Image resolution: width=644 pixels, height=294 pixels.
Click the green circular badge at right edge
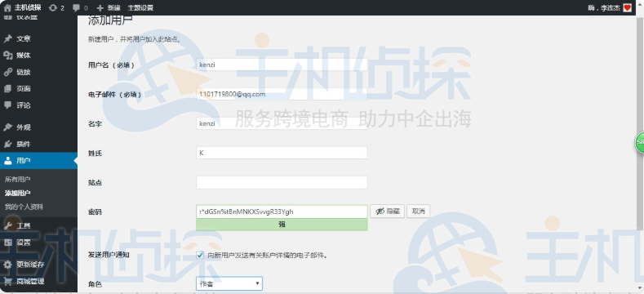click(640, 143)
